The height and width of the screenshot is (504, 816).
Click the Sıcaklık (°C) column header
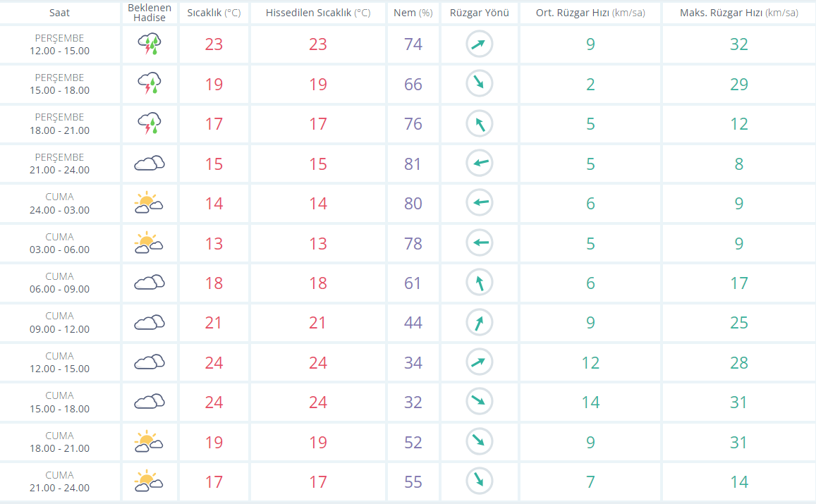click(x=214, y=13)
